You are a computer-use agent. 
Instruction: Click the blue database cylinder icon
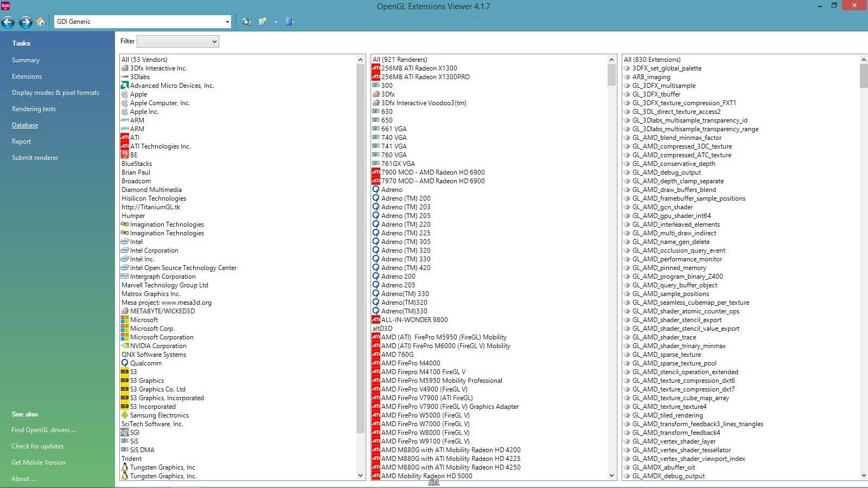point(289,22)
